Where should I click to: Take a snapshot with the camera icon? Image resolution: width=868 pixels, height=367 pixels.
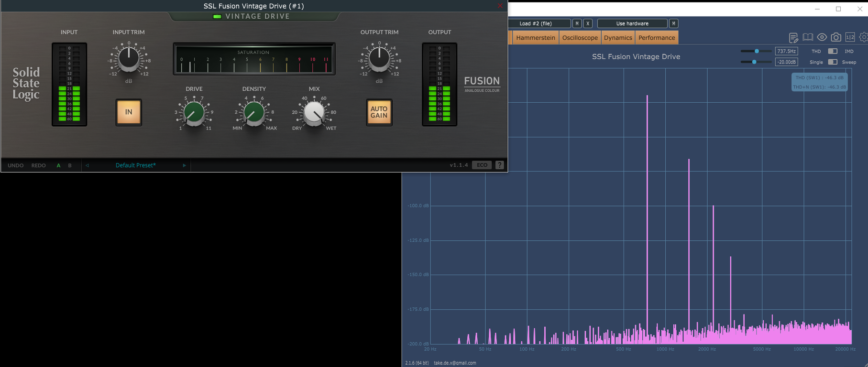836,37
